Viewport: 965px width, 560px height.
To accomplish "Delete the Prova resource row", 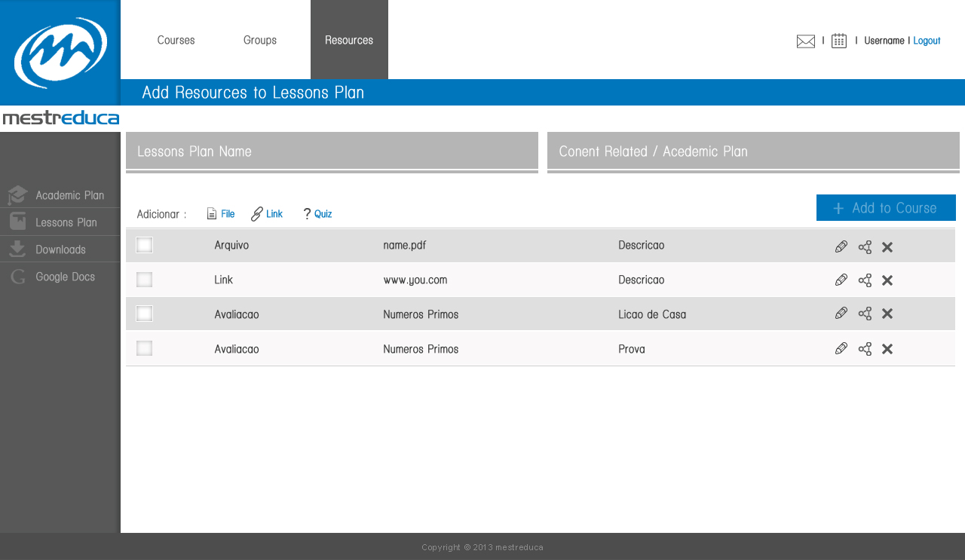I will tap(887, 349).
